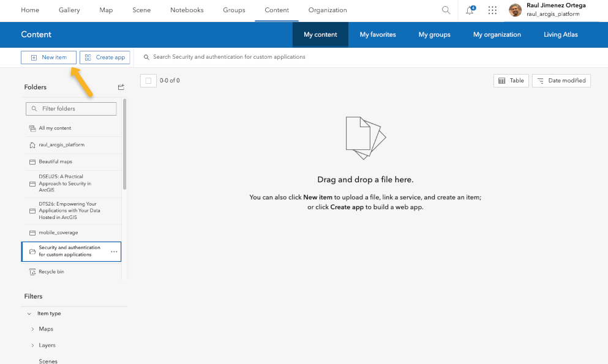The width and height of the screenshot is (608, 364).
Task: Go to the Home menu item
Action: pyautogui.click(x=30, y=10)
